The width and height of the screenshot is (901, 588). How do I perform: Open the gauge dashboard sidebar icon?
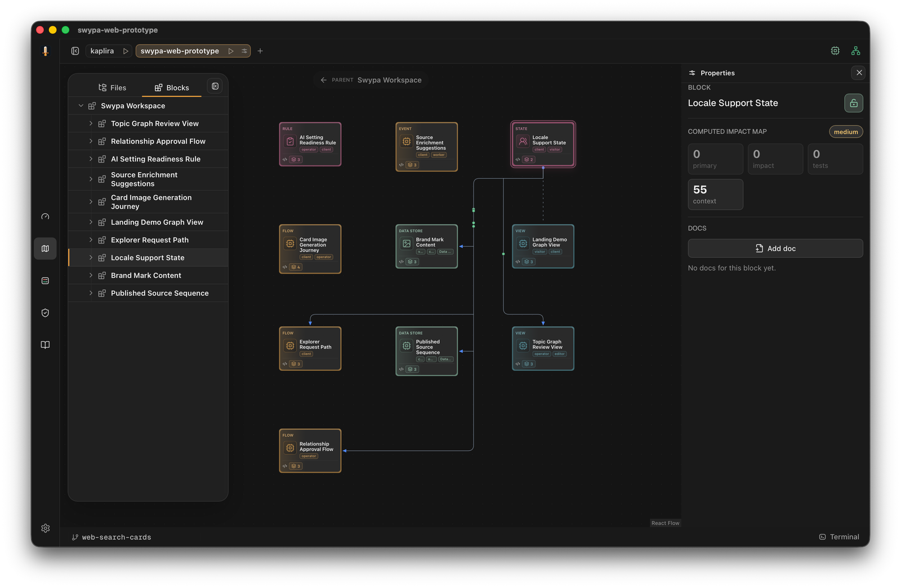45,217
